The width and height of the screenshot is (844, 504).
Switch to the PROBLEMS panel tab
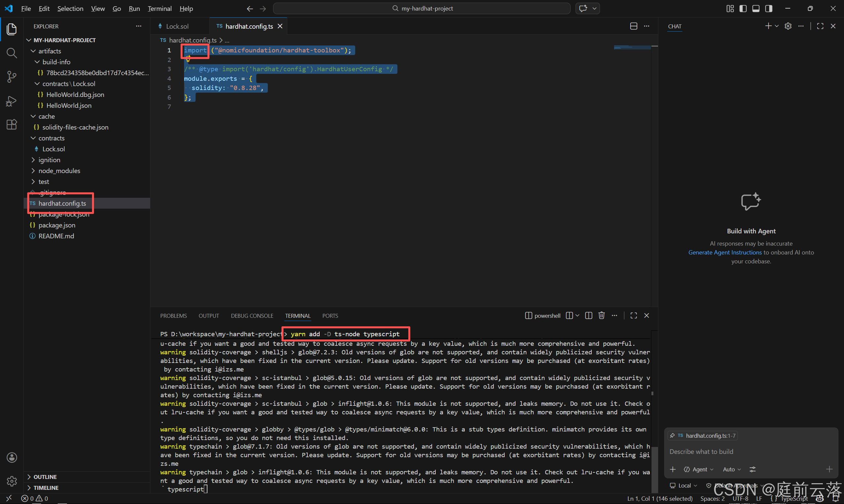173,316
